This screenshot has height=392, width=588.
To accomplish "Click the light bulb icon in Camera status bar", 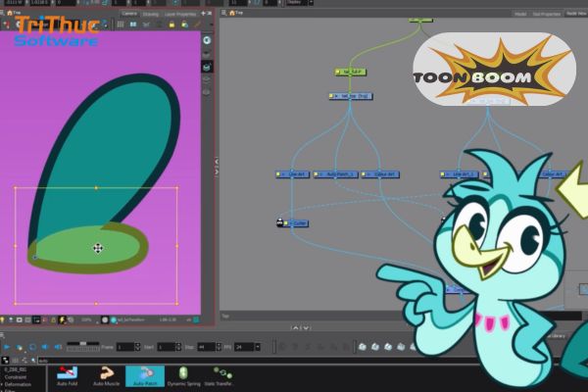I will pyautogui.click(x=2, y=320).
